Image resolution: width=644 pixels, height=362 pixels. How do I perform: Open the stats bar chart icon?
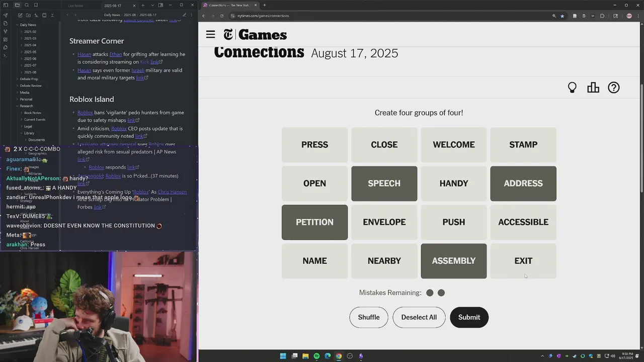tap(593, 87)
